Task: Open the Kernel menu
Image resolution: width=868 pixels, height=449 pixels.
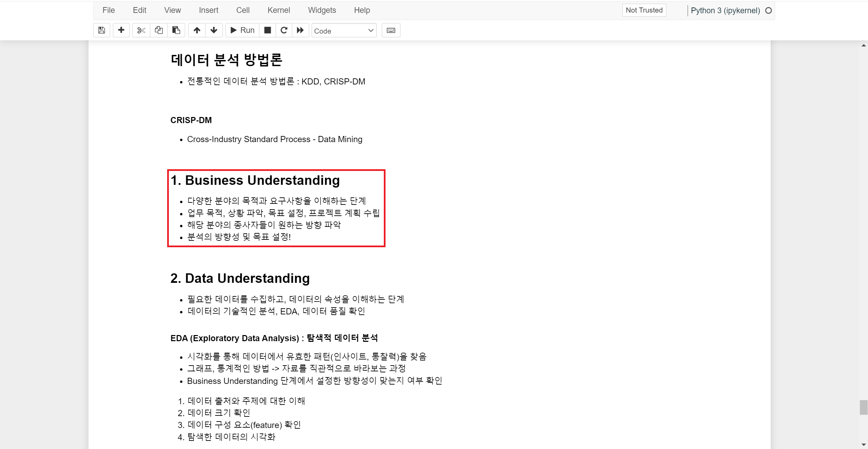Action: 278,10
